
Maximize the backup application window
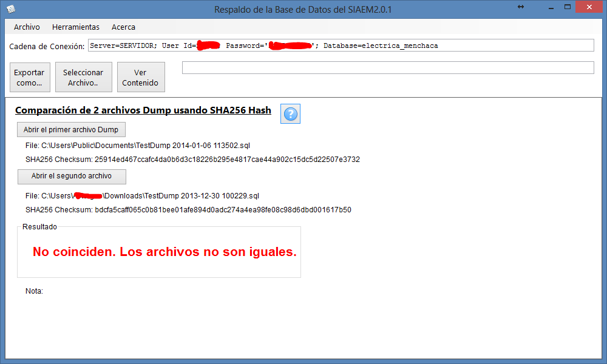(567, 7)
